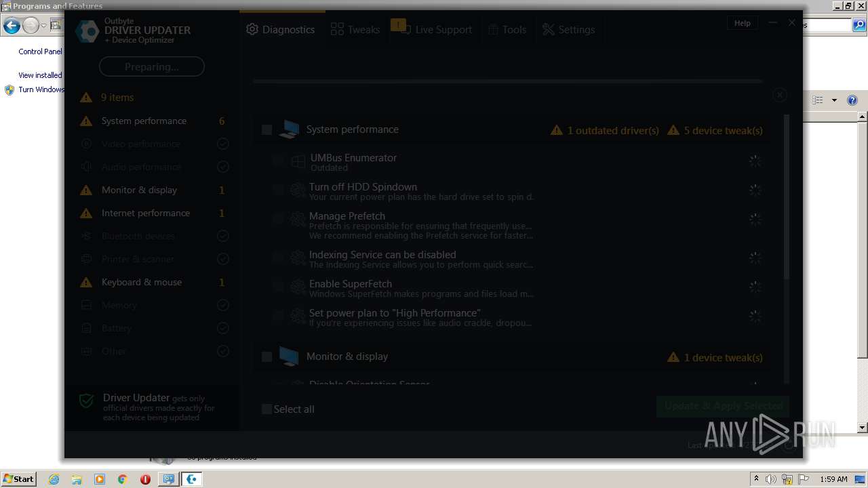Click the checkmark next to Bluetooth devices
Image resolution: width=868 pixels, height=488 pixels.
(222, 236)
